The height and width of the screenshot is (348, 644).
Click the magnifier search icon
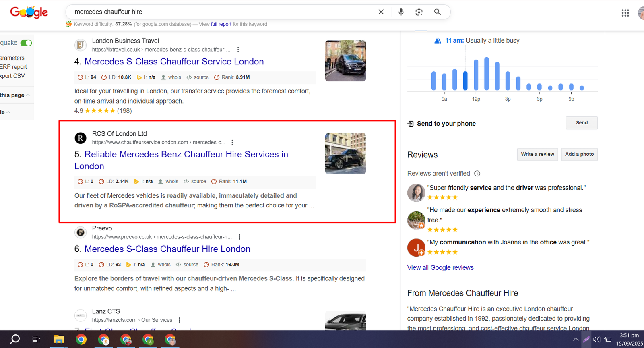(438, 12)
